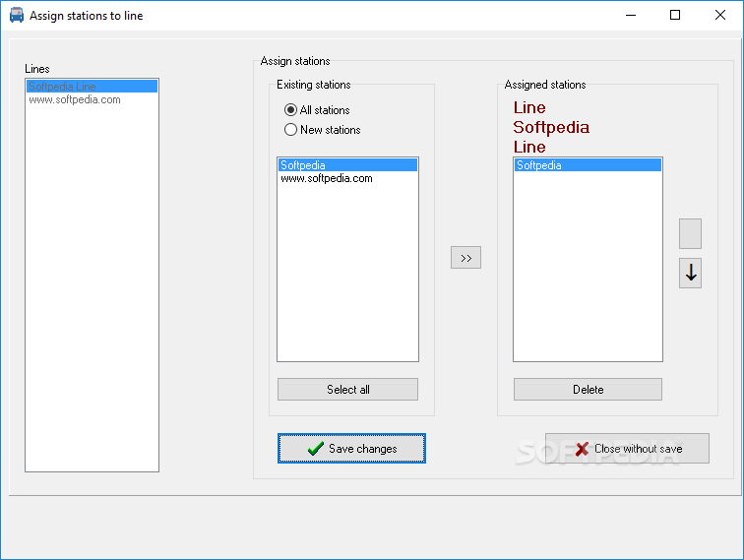Click the bus app icon in title bar

[x=16, y=15]
